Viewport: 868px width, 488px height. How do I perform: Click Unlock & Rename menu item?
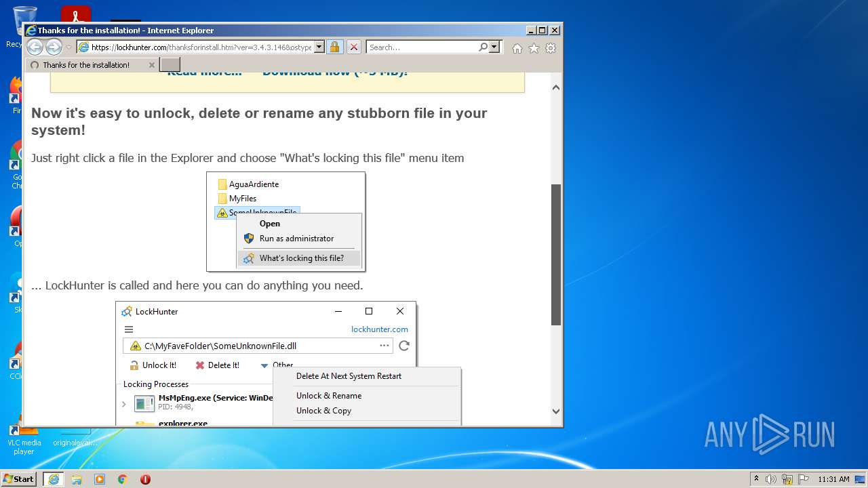329,396
